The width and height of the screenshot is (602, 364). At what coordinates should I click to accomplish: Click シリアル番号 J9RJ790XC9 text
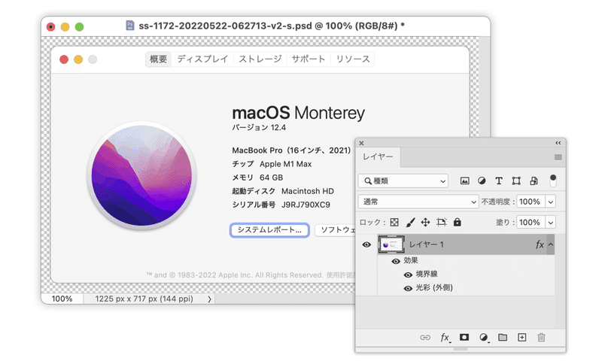pyautogui.click(x=281, y=205)
